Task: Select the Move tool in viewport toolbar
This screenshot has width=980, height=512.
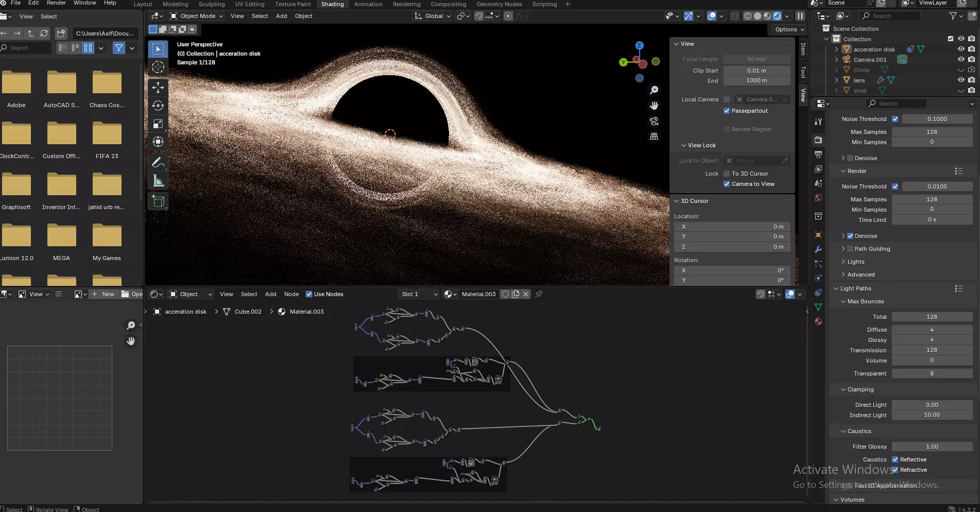Action: click(x=158, y=88)
